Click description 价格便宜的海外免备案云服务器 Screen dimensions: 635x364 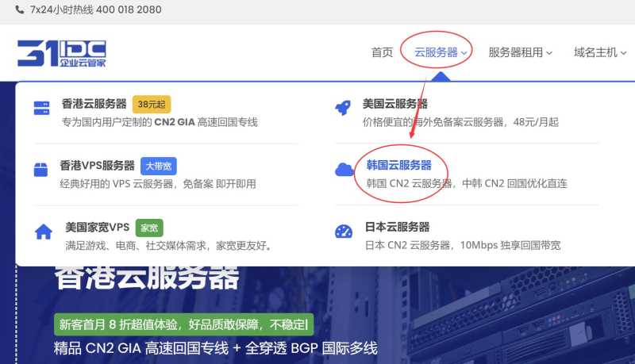433,122
